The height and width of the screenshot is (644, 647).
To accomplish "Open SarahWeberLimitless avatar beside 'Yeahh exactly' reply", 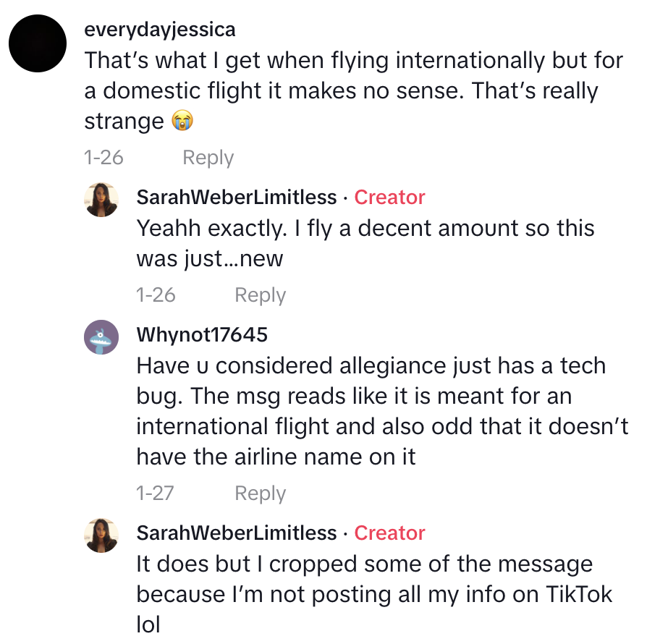I will 101,200.
